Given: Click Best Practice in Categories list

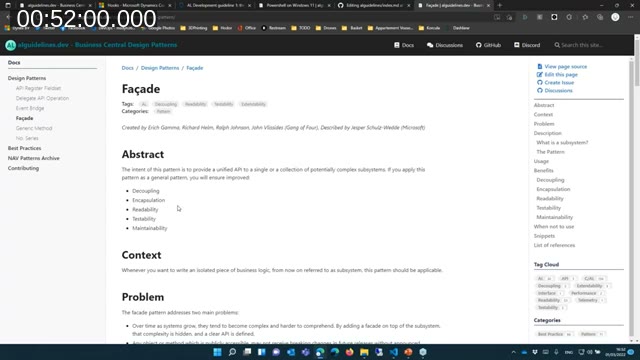Looking at the screenshot, I should pyautogui.click(x=554, y=334).
